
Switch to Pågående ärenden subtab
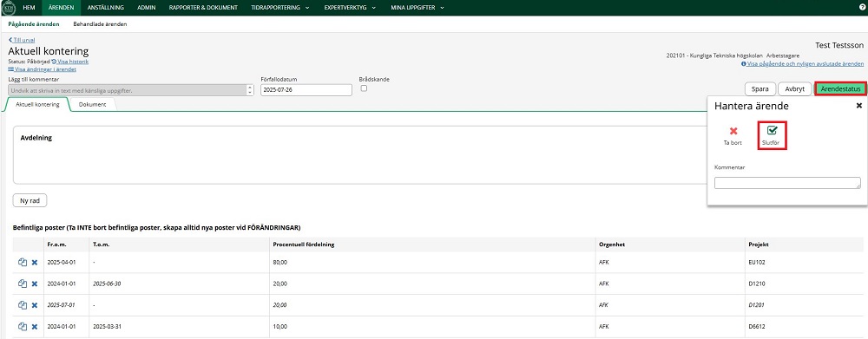click(34, 24)
